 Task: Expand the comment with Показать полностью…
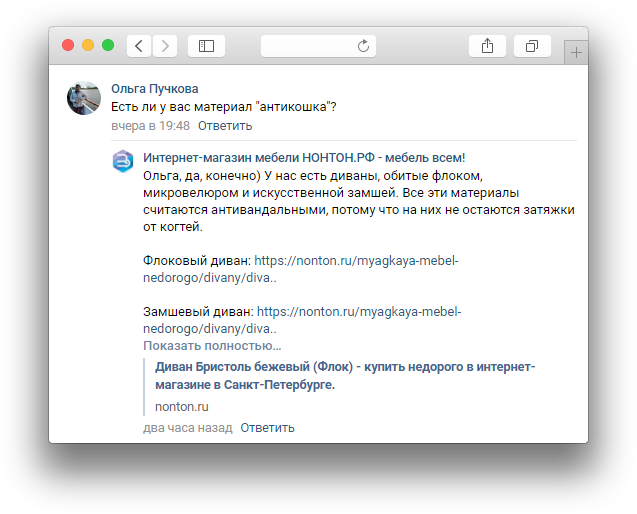pyautogui.click(x=212, y=346)
